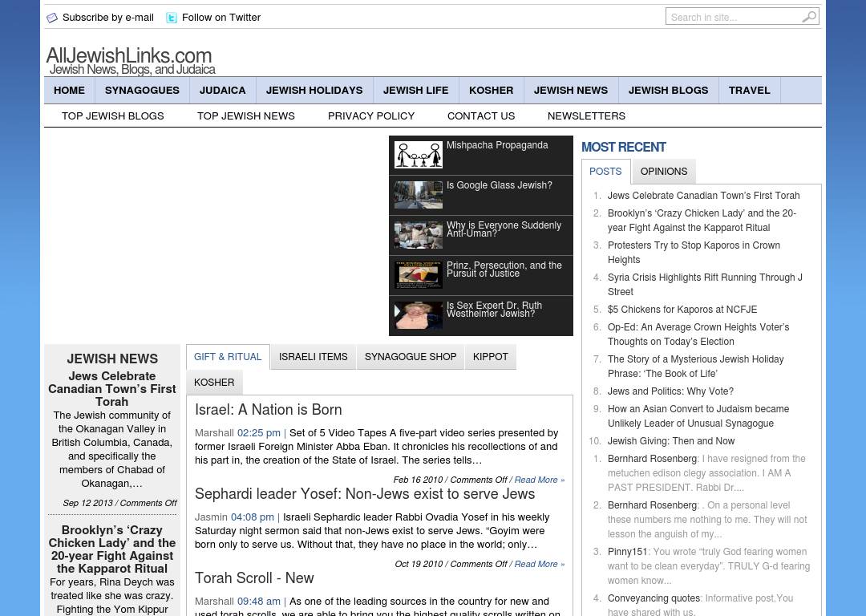Open the CONTACT US link

(x=481, y=116)
